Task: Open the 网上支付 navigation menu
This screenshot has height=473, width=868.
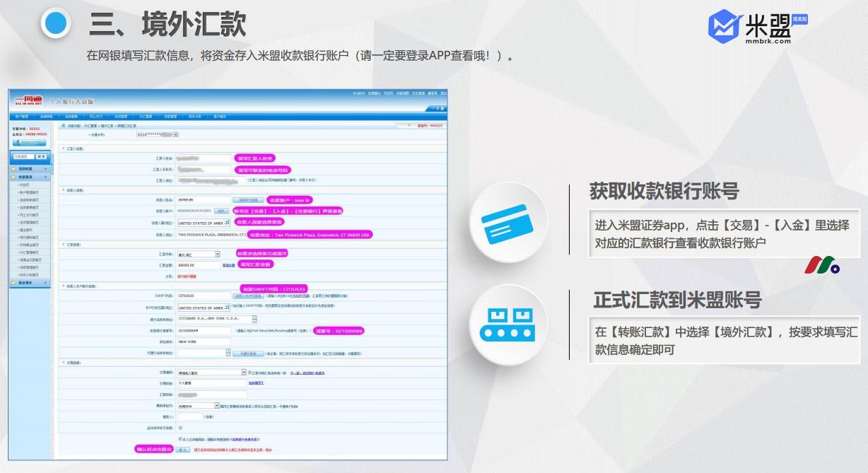Action: (95, 116)
